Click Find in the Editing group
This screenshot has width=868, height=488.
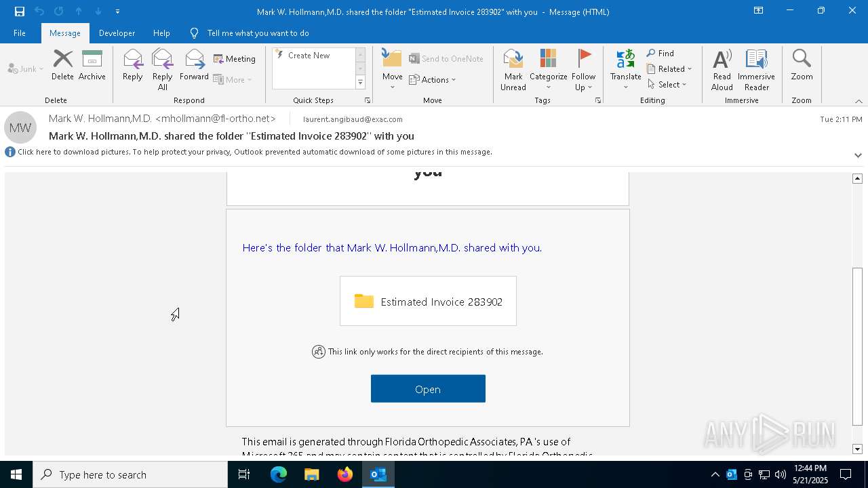click(x=660, y=54)
